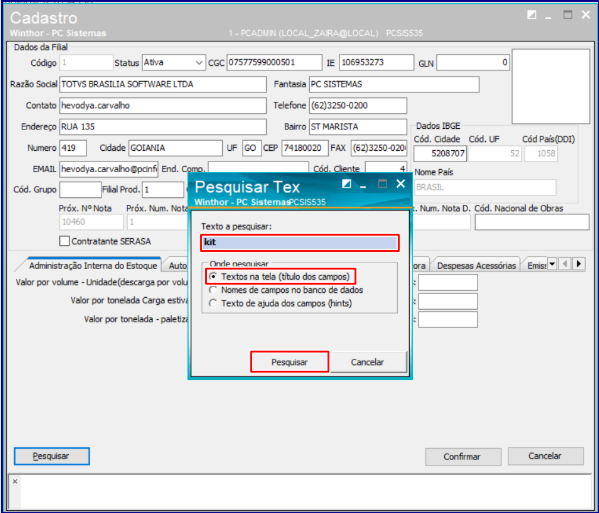This screenshot has width=599, height=513.
Task: Click the End. Comp. input field
Action: point(258,168)
